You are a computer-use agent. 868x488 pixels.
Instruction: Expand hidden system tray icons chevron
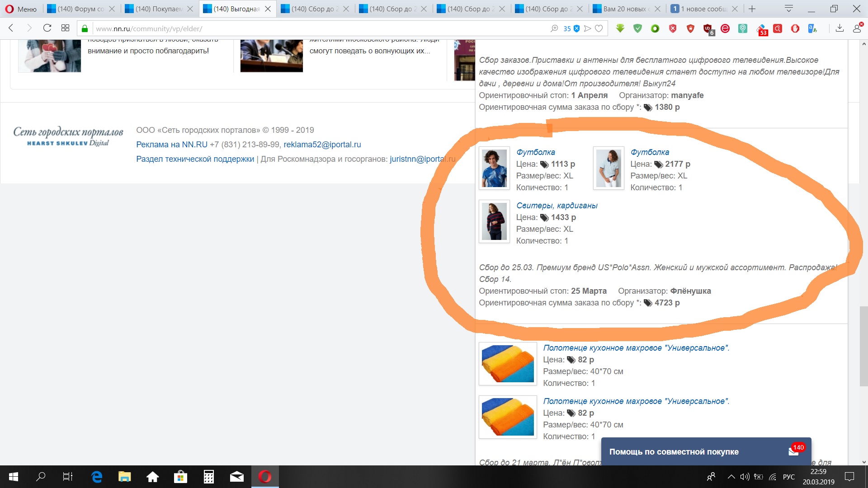[731, 477]
